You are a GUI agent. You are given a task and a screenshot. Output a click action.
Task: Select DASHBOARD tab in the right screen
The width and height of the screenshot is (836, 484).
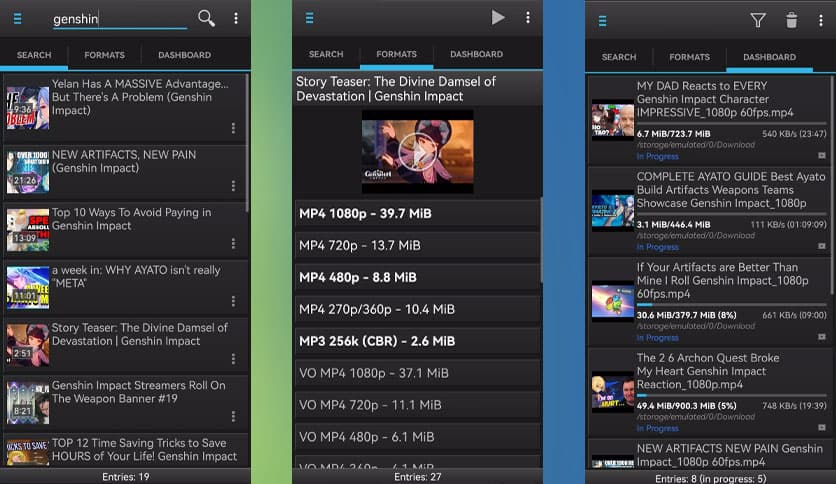pyautogui.click(x=769, y=57)
